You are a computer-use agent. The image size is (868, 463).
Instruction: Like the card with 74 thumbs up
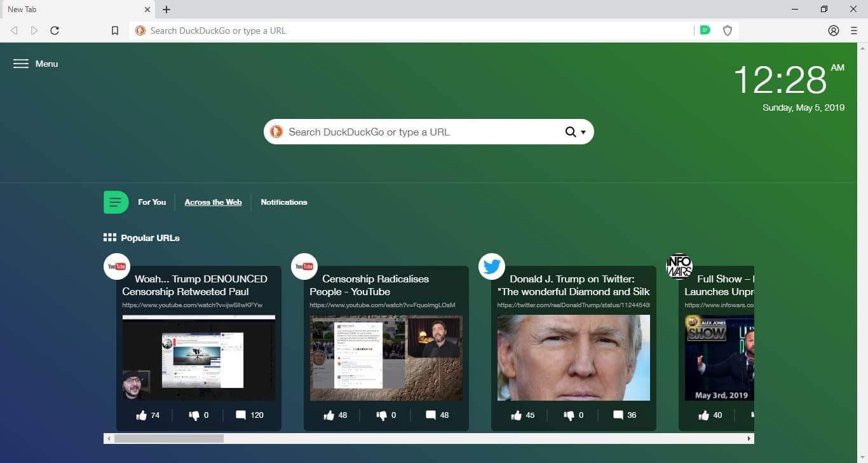(x=142, y=415)
